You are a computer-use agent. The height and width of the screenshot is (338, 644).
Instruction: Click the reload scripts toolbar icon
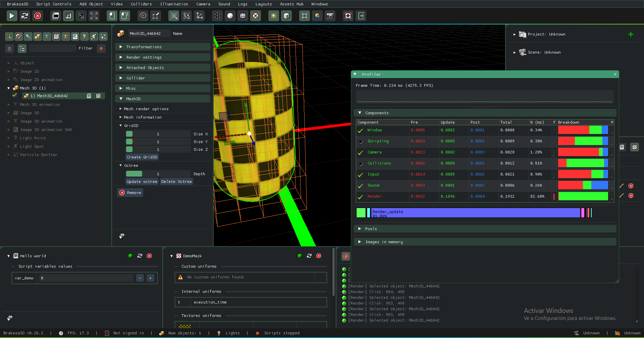tap(24, 16)
